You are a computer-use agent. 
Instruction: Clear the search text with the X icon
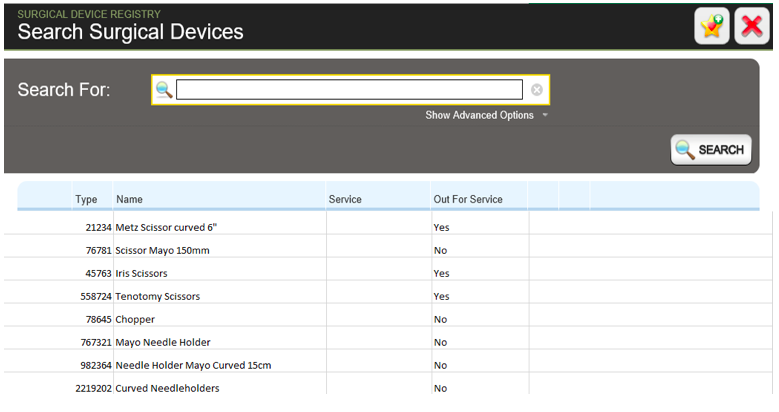pyautogui.click(x=537, y=90)
